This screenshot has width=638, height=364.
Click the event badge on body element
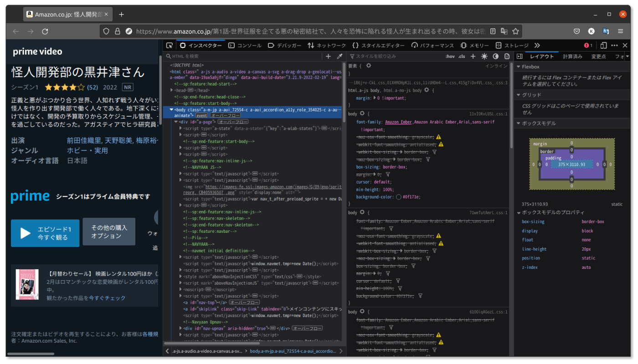(201, 116)
